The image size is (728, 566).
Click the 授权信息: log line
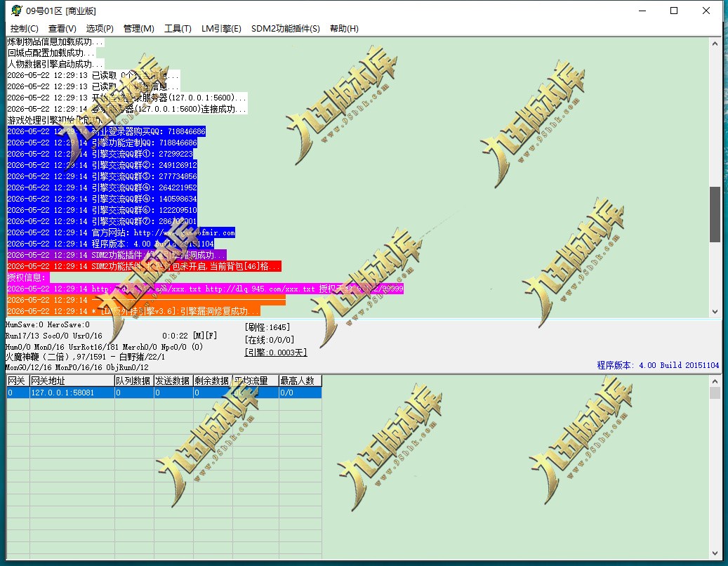click(28, 277)
